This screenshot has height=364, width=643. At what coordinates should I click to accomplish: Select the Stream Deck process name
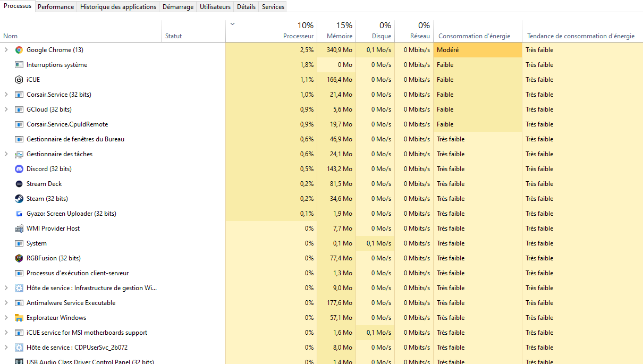coord(44,184)
